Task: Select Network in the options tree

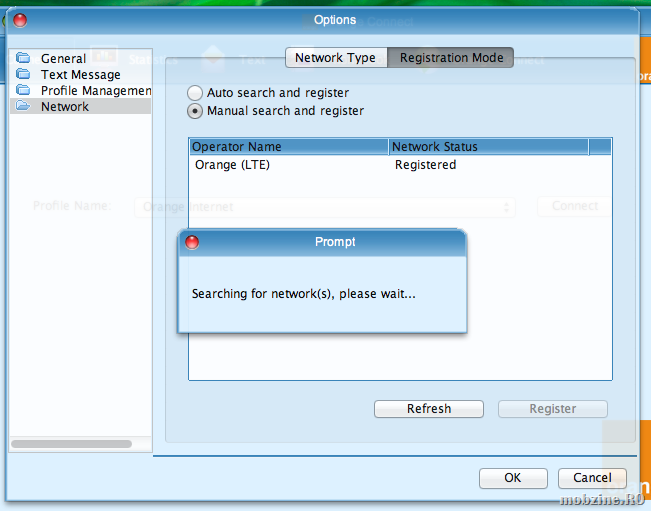Action: coord(65,107)
